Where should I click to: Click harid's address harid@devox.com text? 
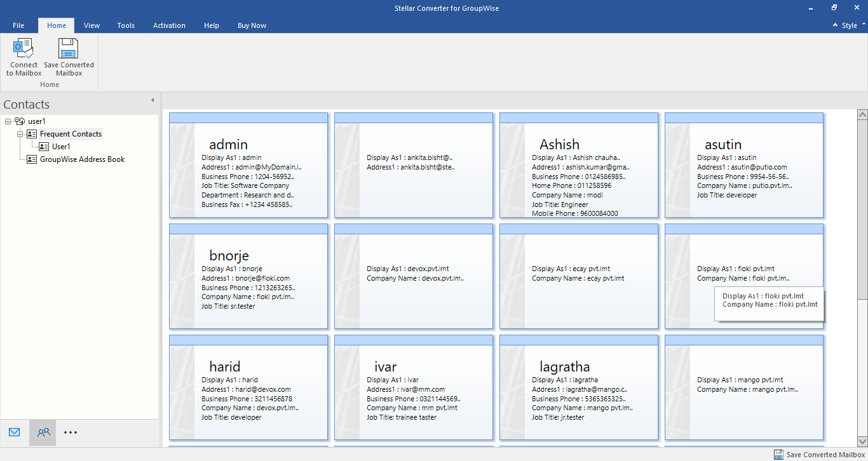point(246,389)
